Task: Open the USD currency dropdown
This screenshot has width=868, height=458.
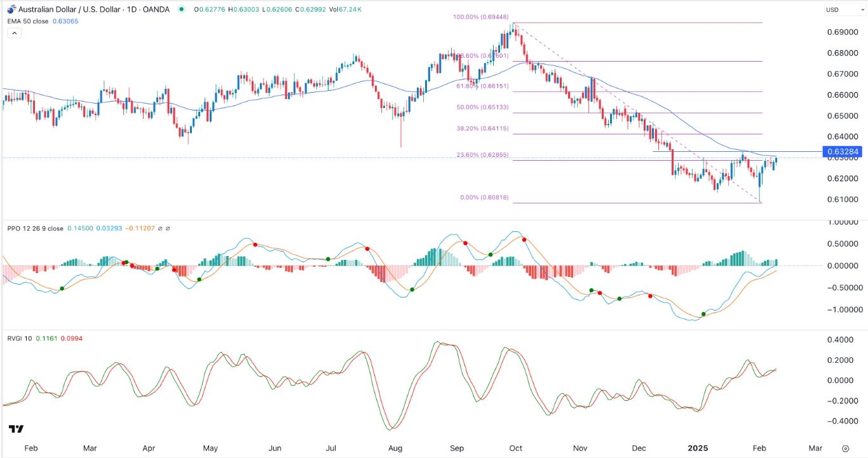Action: click(x=845, y=9)
